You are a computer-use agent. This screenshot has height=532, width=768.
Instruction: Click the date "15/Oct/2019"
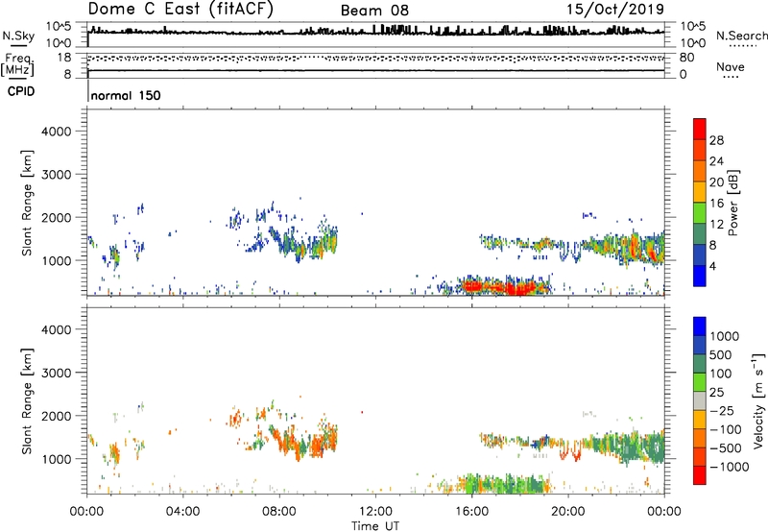615,10
